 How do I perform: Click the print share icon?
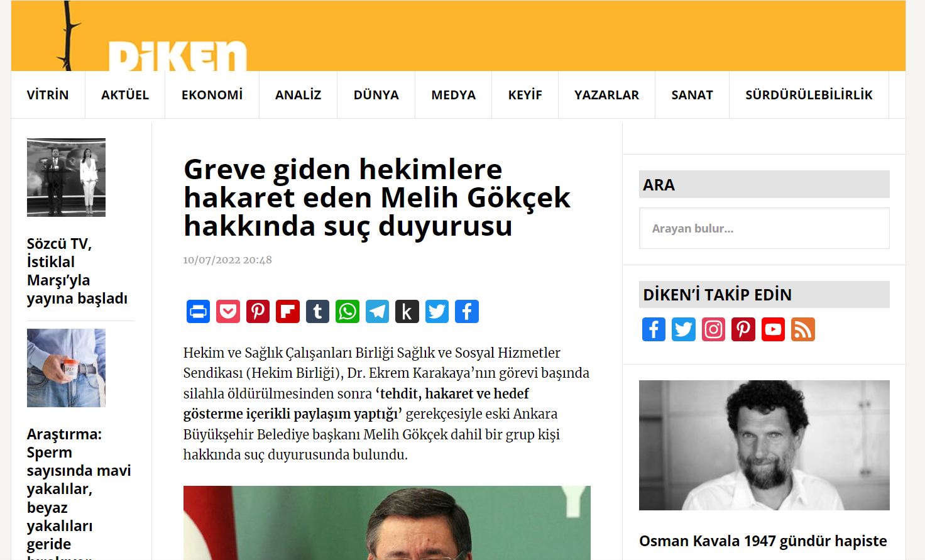click(x=198, y=311)
